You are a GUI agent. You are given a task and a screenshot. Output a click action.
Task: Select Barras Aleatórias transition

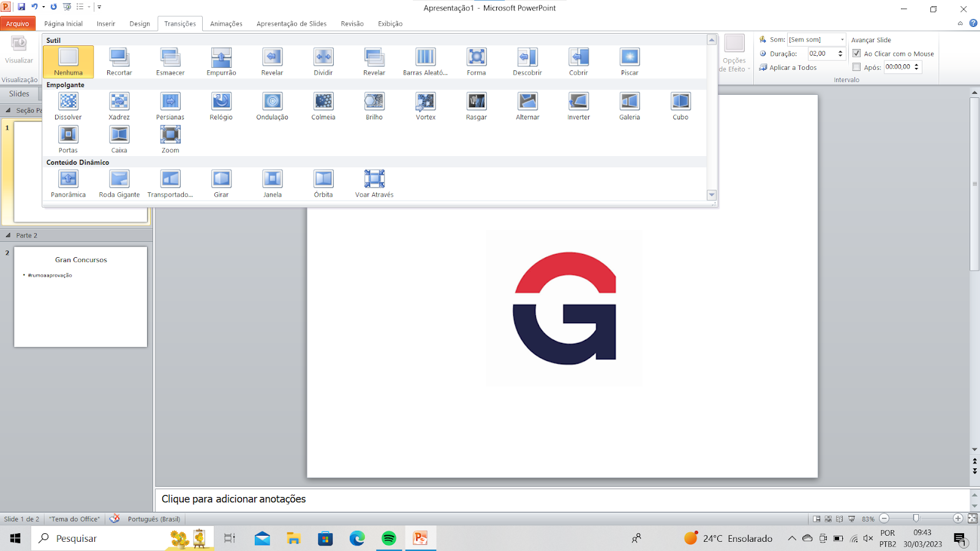(425, 62)
